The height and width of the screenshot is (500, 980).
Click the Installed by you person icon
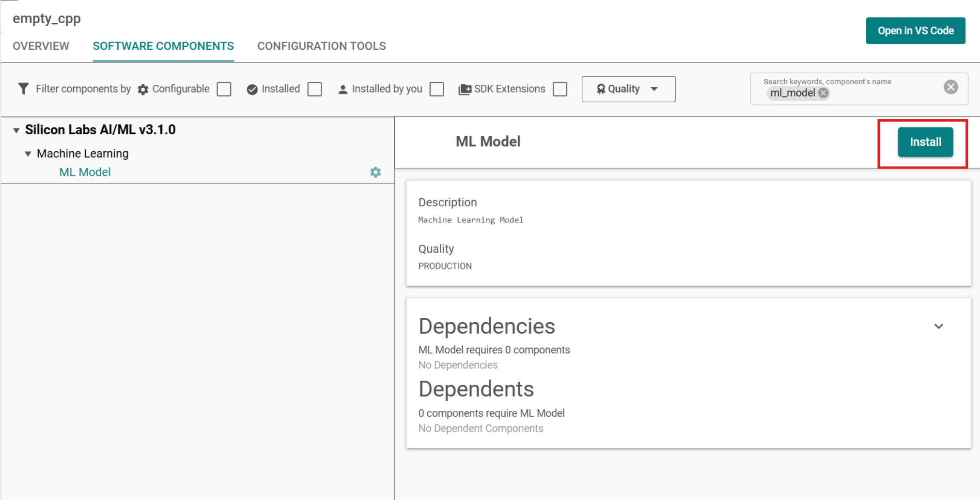[342, 90]
